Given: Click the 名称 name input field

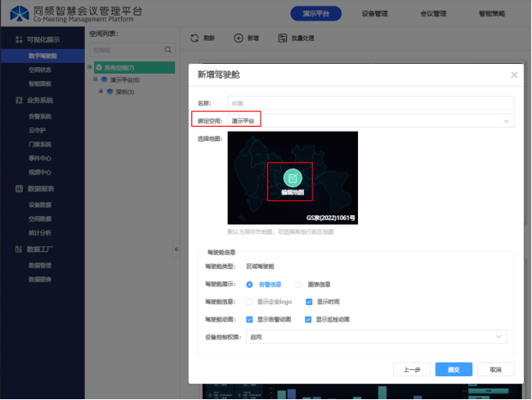Looking at the screenshot, I should point(370,103).
